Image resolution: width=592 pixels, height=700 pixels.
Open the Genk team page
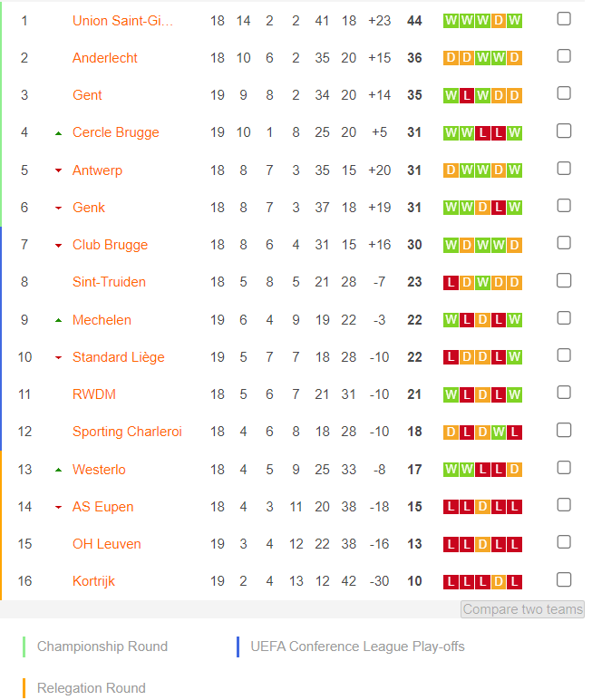click(x=89, y=208)
